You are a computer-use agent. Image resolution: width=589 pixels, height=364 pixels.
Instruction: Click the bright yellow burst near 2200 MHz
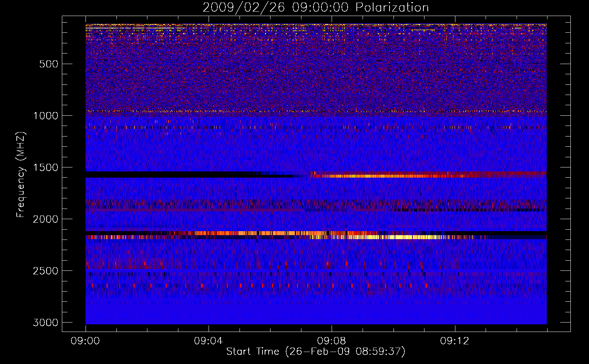click(x=393, y=237)
